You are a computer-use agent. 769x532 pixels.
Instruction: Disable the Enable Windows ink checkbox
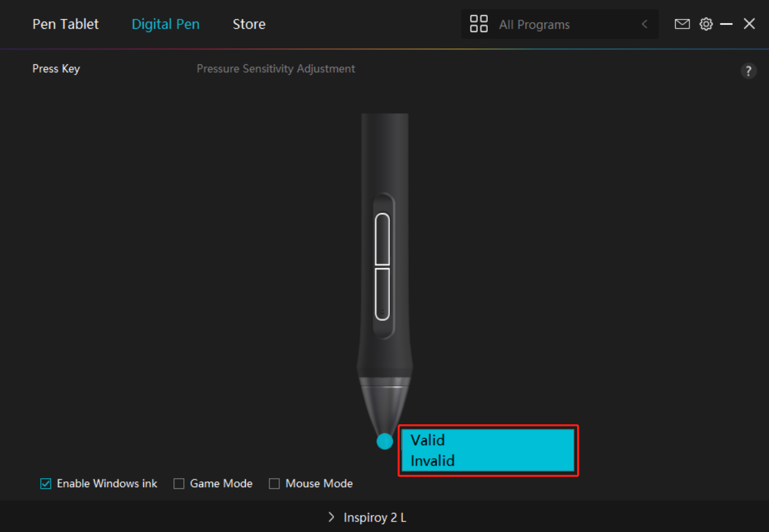click(46, 483)
